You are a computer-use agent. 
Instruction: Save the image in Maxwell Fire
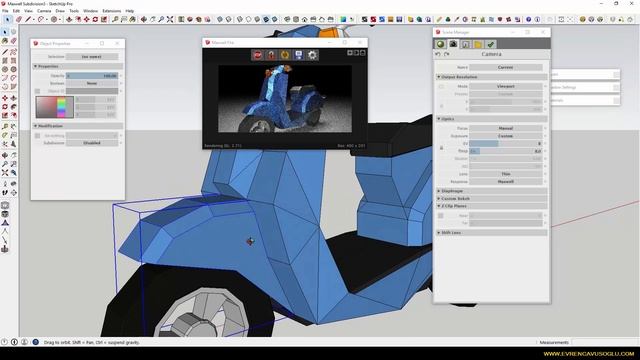(299, 55)
